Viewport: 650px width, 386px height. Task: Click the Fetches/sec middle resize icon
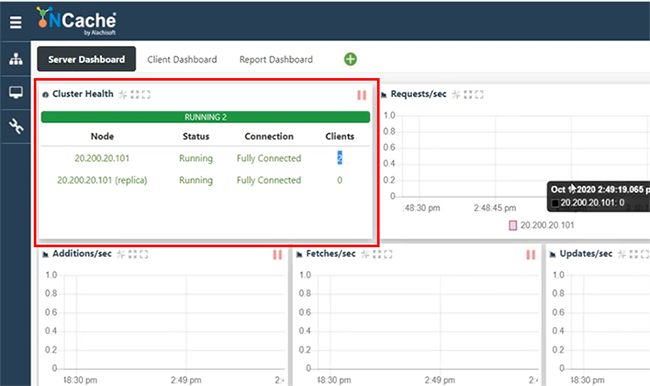pyautogui.click(x=376, y=254)
